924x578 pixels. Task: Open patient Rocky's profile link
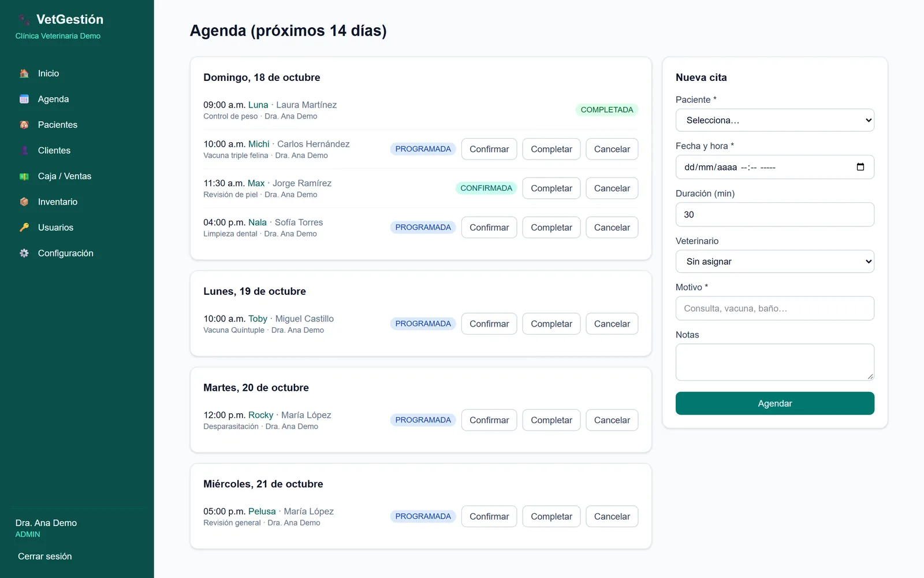[x=260, y=415]
